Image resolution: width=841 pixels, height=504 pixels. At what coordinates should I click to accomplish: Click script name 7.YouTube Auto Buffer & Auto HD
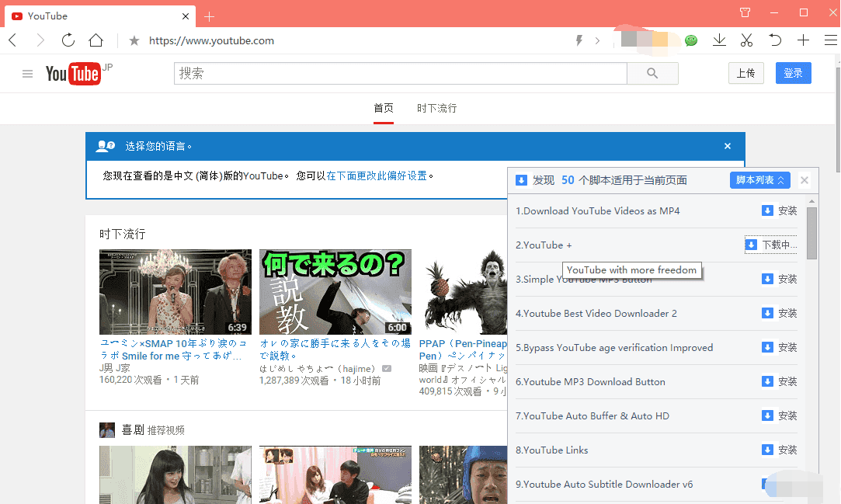[x=593, y=415]
